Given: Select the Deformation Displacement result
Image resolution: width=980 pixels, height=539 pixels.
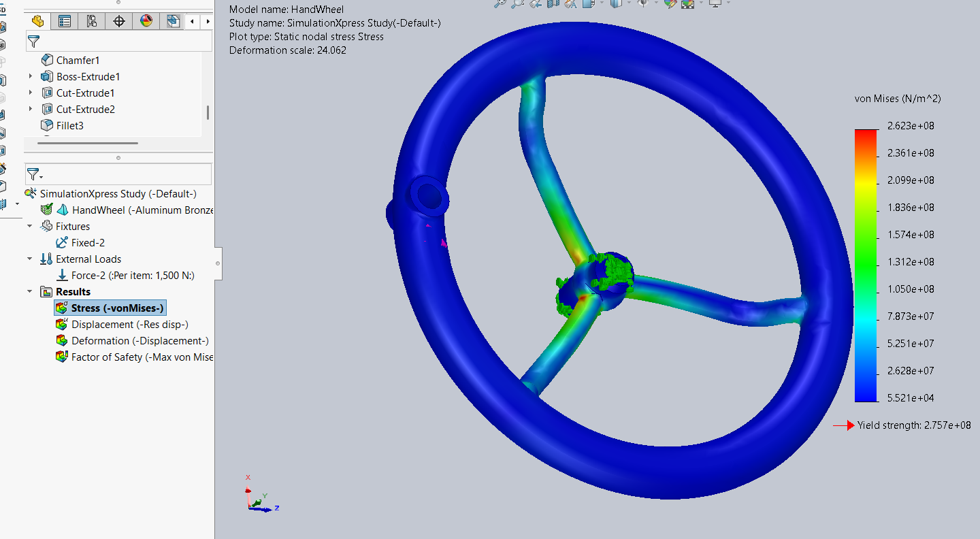Looking at the screenshot, I should pos(140,341).
